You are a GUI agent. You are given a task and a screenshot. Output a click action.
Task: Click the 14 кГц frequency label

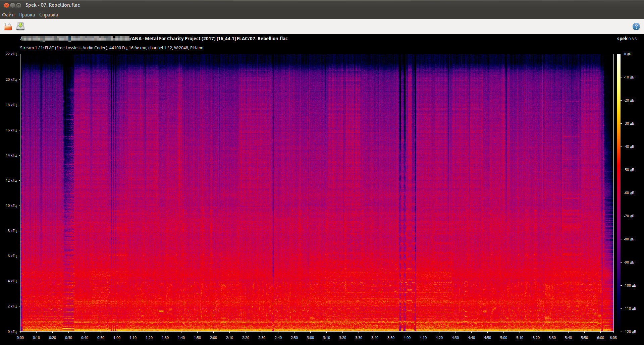pyautogui.click(x=11, y=155)
